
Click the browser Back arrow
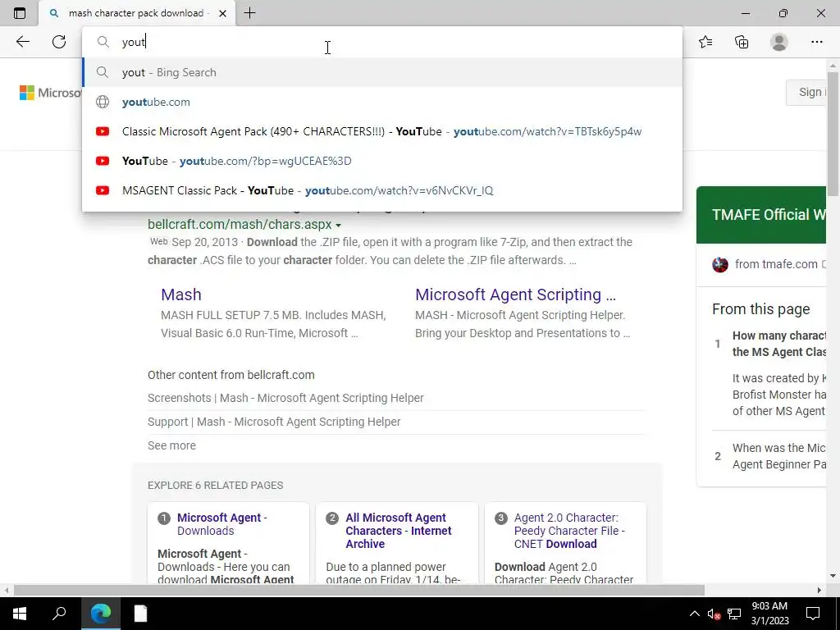click(22, 42)
